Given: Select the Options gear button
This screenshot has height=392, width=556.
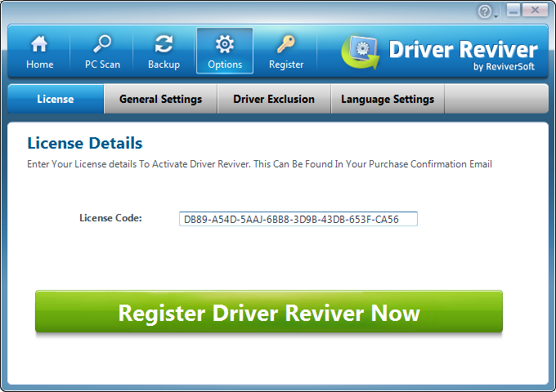Looking at the screenshot, I should coord(225,51).
